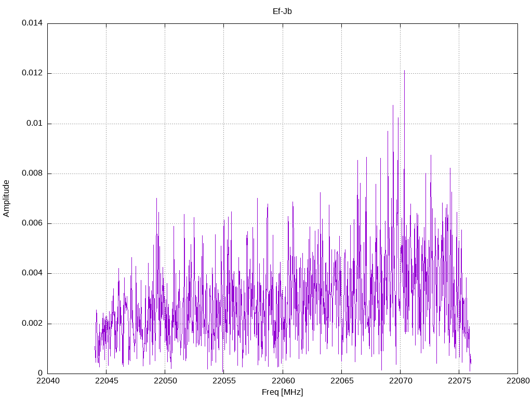The image size is (532, 399).
Task: Click the Amplitude y-axis label
Action: click(x=6, y=198)
